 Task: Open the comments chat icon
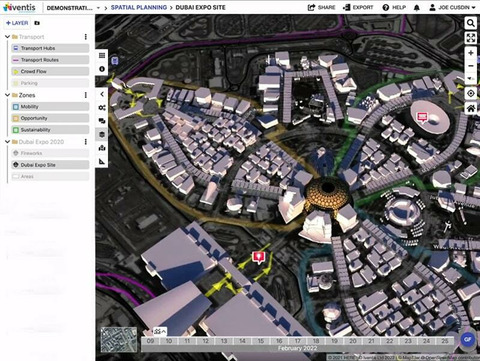pos(102,121)
